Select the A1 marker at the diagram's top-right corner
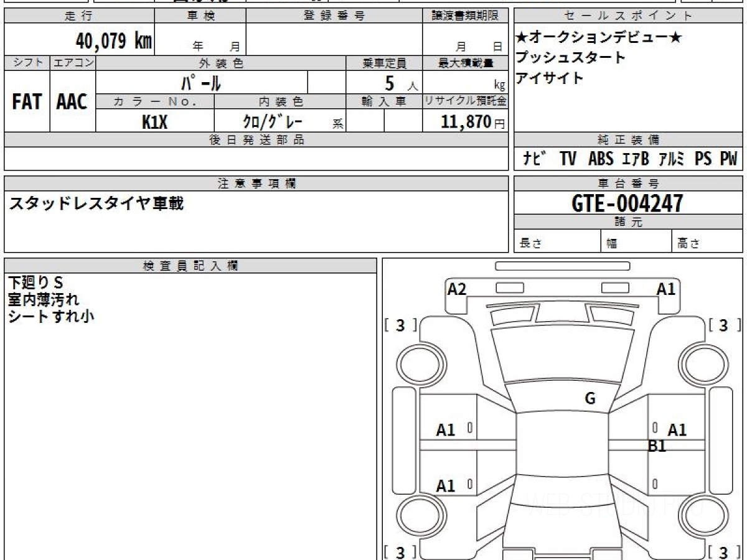The width and height of the screenshot is (747, 560). 666,289
